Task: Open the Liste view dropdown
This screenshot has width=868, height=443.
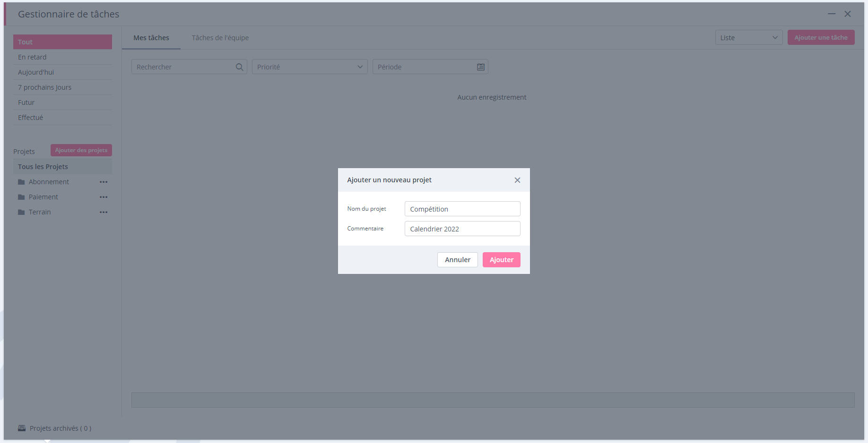Action: coord(749,38)
